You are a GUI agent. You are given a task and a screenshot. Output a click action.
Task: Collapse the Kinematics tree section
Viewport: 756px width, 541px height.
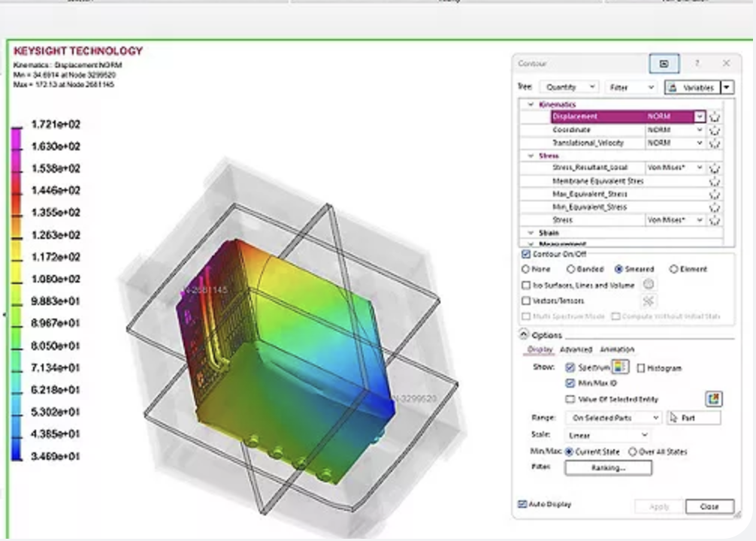(531, 104)
